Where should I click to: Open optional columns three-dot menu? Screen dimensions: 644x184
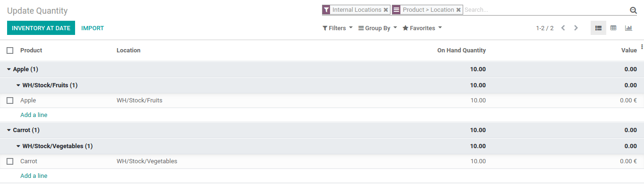(642, 47)
